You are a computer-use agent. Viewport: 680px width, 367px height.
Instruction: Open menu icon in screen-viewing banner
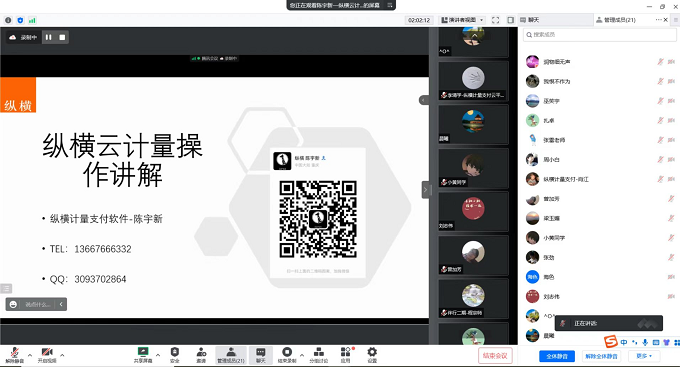coord(390,5)
